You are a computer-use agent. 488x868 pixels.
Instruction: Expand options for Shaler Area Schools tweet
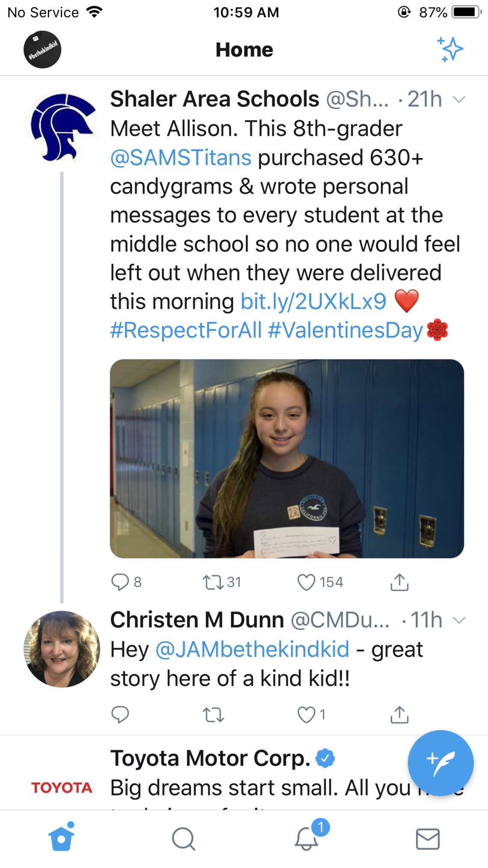click(459, 100)
